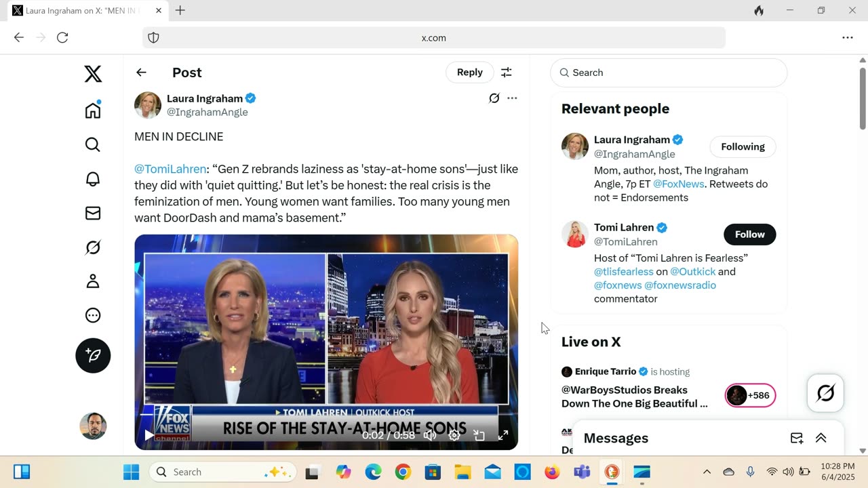Compose new message in Messages drawer
The image size is (868, 488).
click(x=797, y=439)
